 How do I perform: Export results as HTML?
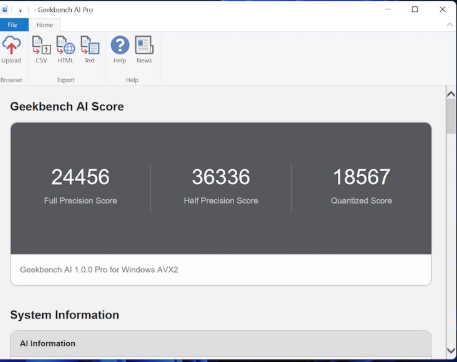click(x=65, y=50)
